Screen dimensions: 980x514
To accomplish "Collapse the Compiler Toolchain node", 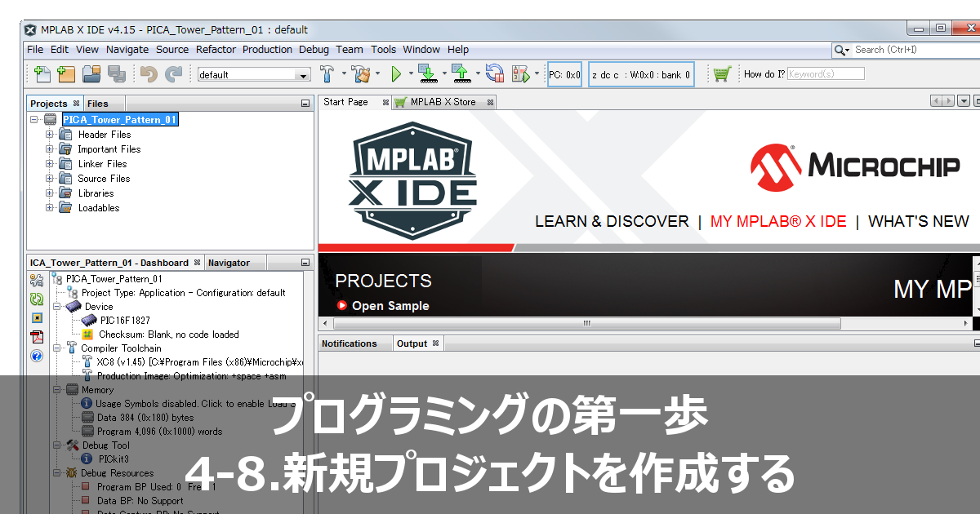I will 57,348.
